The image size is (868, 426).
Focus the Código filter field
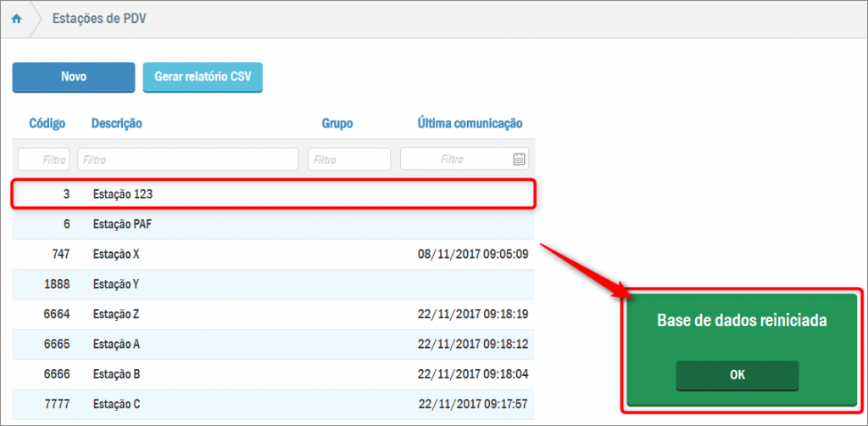click(x=44, y=159)
